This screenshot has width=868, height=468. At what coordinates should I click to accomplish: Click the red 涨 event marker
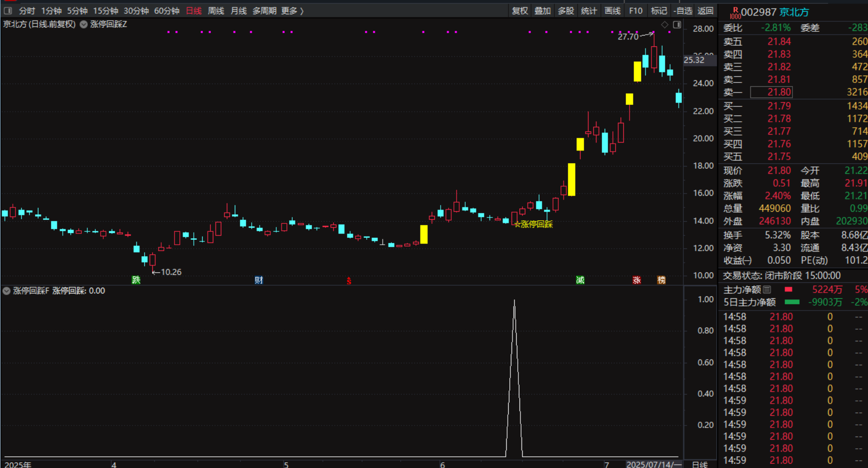(636, 280)
